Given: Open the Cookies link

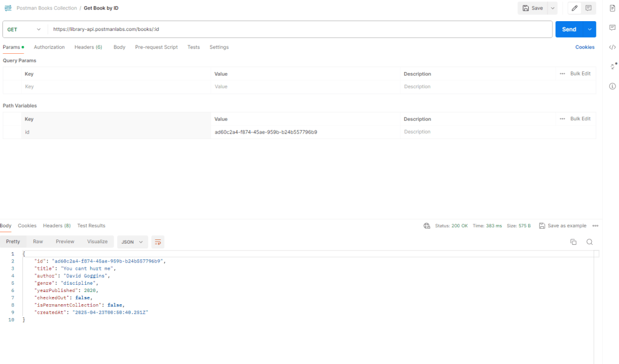Looking at the screenshot, I should pyautogui.click(x=585, y=47).
